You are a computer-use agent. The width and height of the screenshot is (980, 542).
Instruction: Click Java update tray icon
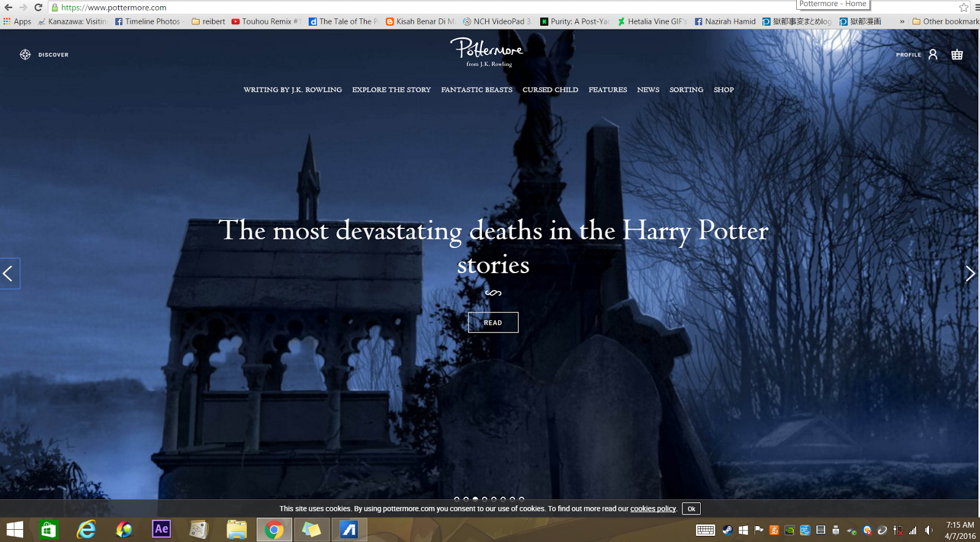click(x=774, y=530)
